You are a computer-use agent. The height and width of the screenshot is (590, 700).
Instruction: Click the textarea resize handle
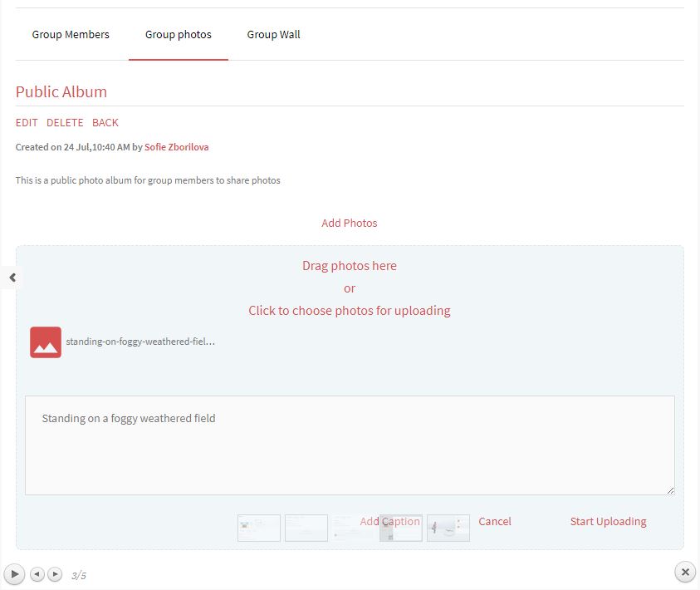[670, 490]
